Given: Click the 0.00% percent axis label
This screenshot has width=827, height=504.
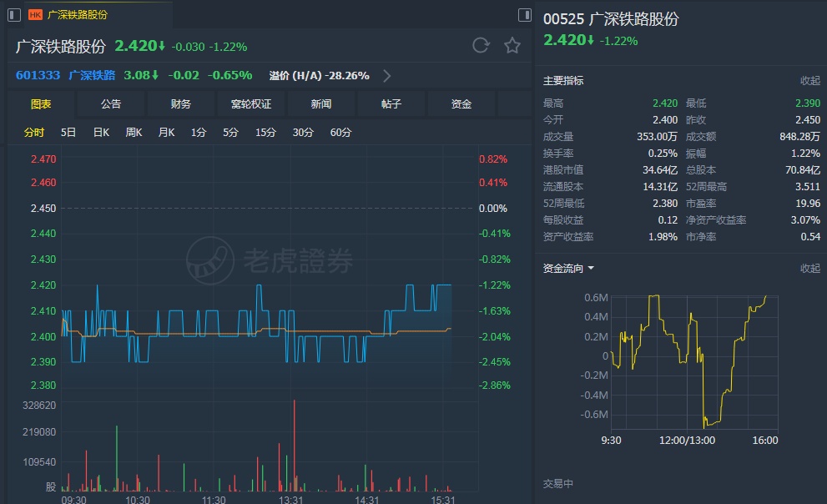Looking at the screenshot, I should 492,209.
